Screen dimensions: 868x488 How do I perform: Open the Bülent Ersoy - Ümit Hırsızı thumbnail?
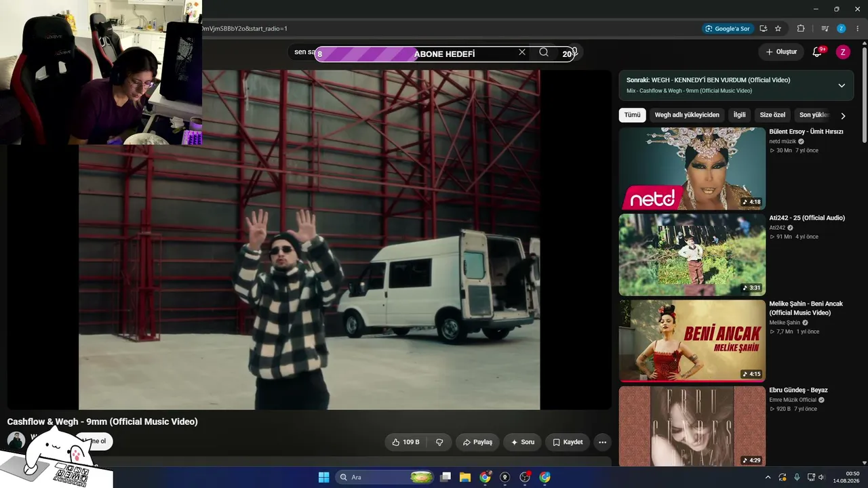(x=692, y=169)
